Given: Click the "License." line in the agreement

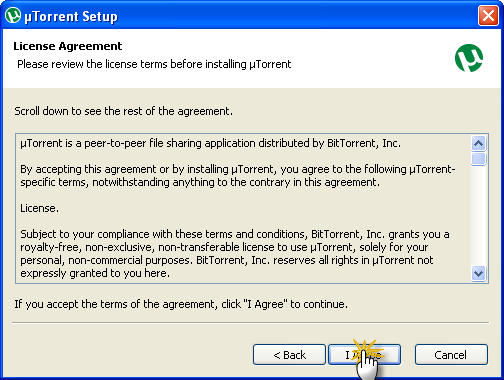Looking at the screenshot, I should [x=39, y=208].
